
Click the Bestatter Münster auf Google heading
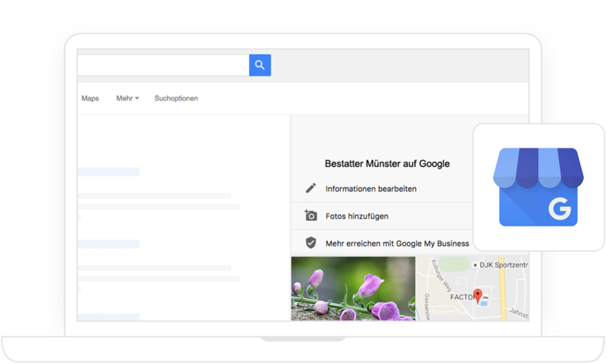point(387,164)
